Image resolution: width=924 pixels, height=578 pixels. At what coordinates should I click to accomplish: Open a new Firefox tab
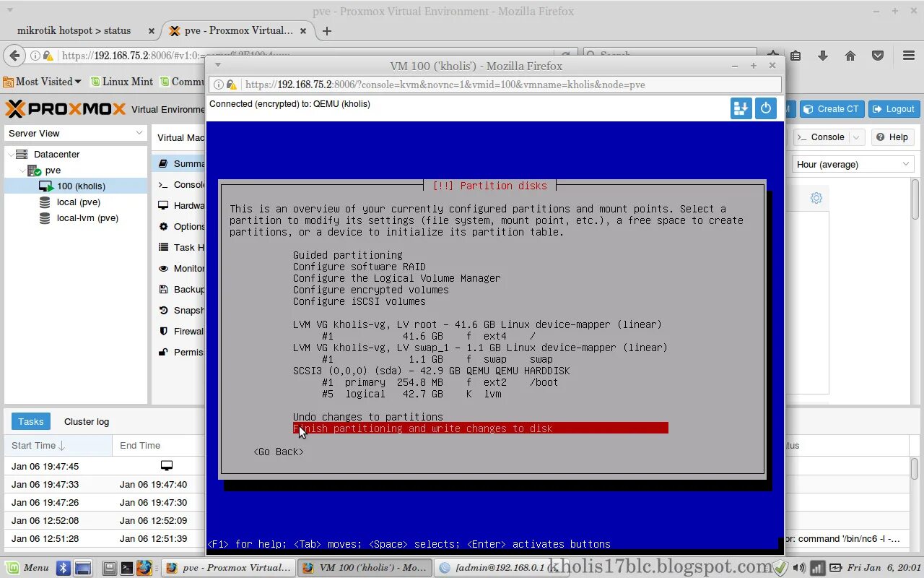click(x=327, y=31)
